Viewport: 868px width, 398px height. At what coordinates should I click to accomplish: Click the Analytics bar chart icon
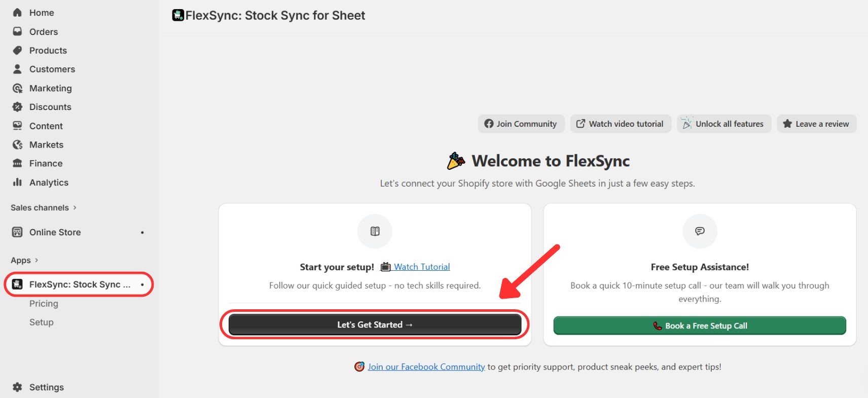[17, 182]
